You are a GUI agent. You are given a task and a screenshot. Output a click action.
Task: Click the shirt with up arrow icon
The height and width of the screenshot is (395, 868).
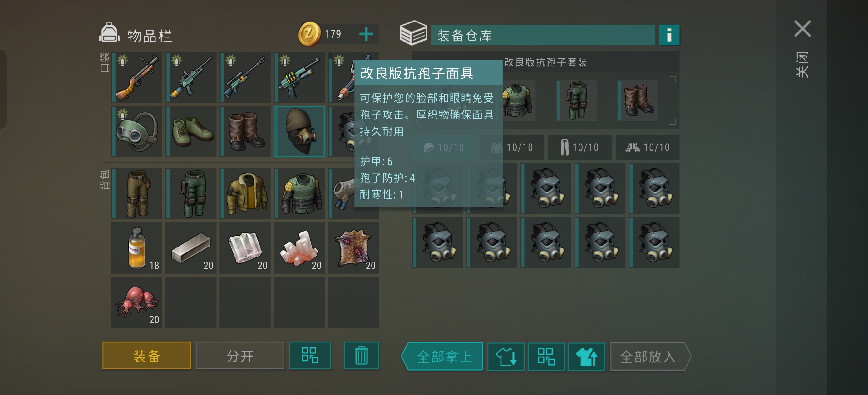click(586, 357)
